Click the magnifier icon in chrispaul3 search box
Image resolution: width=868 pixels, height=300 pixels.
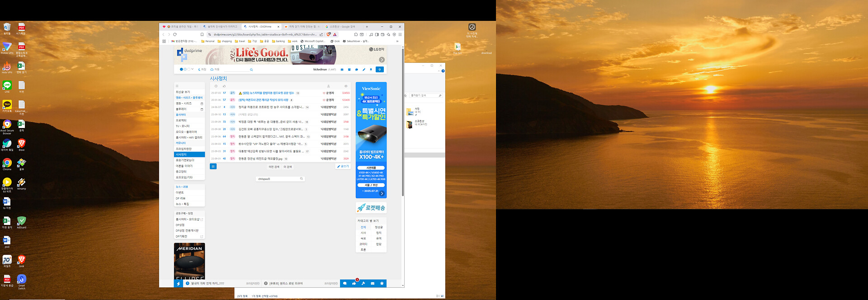click(x=302, y=179)
